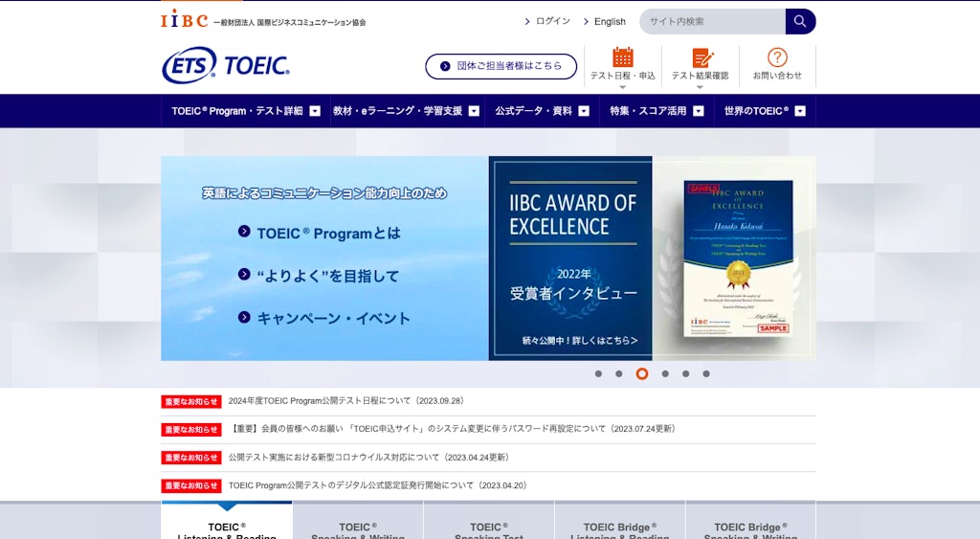Screen dimensions: 980x539
Task: Expand TOEIC Program・テスト詳細 menu
Action: 246,111
